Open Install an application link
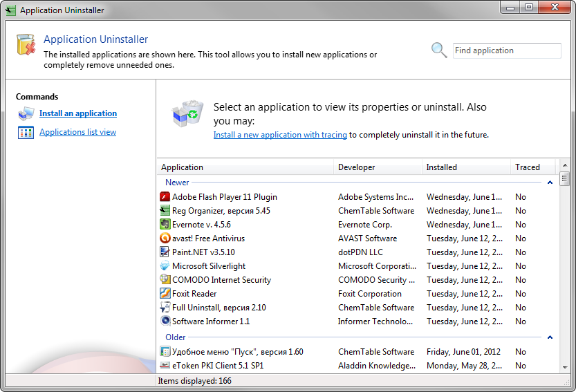576x392 pixels. 78,113
